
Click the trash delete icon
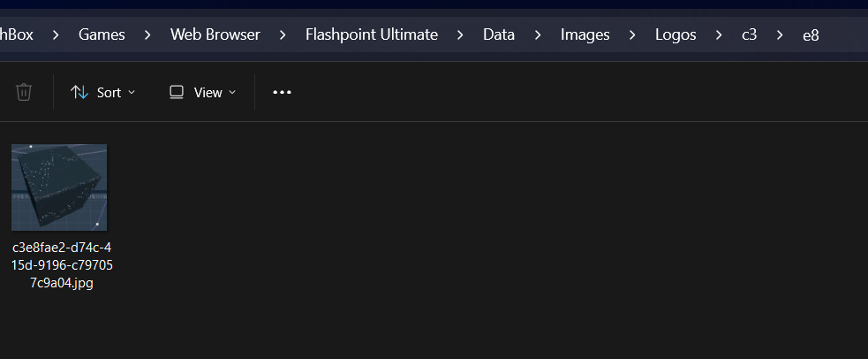(23, 92)
